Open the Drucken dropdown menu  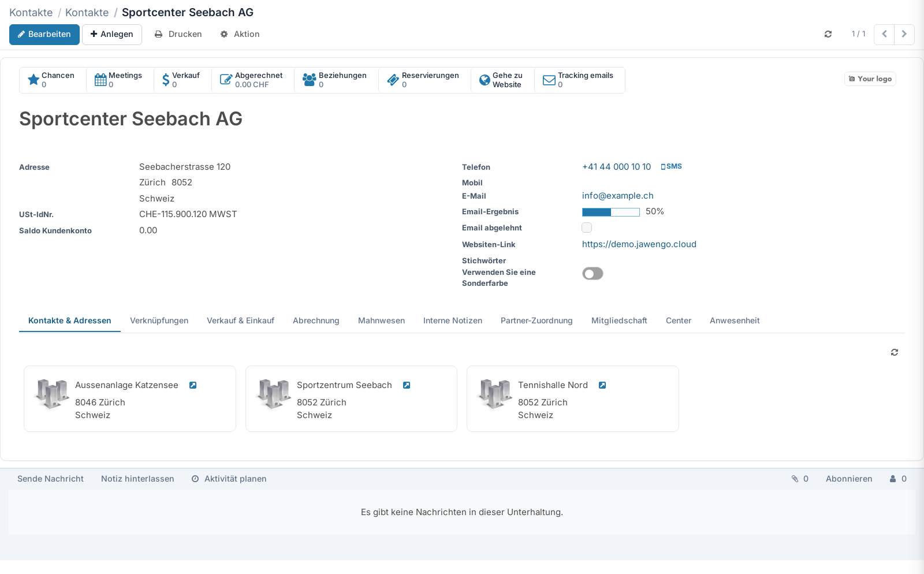tap(178, 34)
